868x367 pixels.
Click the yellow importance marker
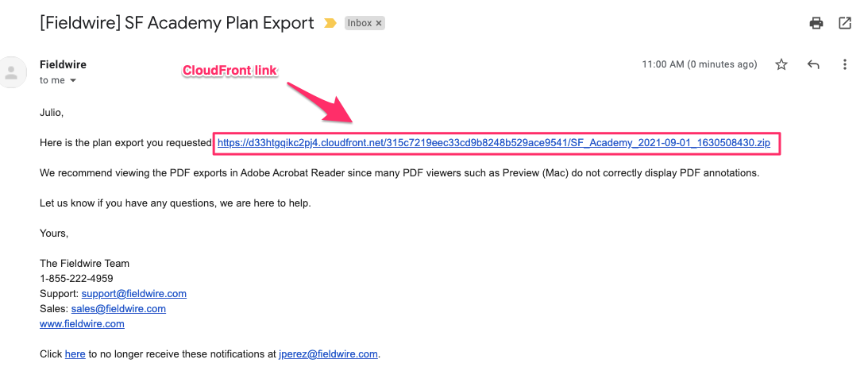tap(330, 23)
